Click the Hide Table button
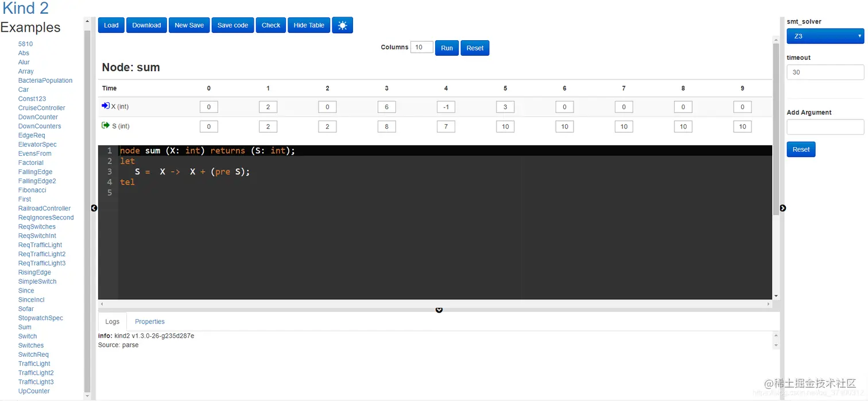 pos(309,25)
